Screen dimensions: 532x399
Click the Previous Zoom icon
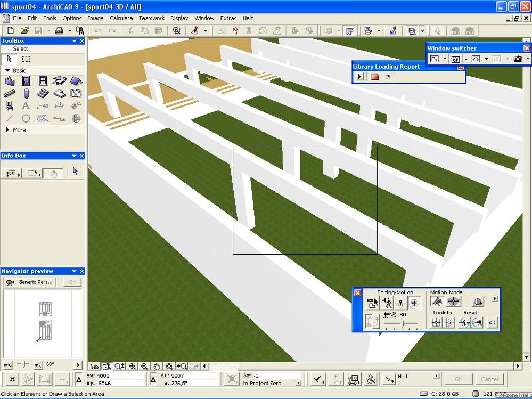point(182,367)
